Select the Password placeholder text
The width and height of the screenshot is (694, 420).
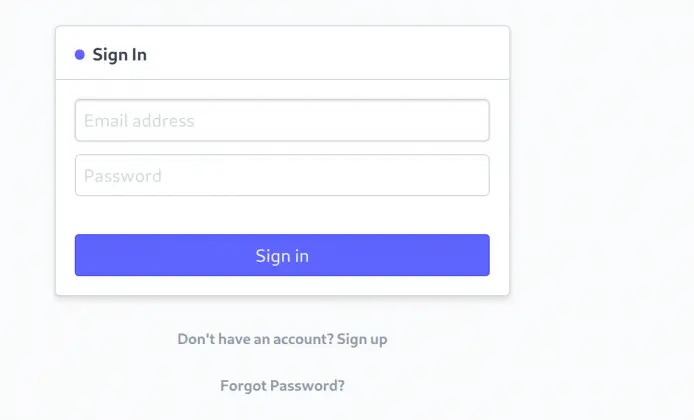tap(123, 176)
